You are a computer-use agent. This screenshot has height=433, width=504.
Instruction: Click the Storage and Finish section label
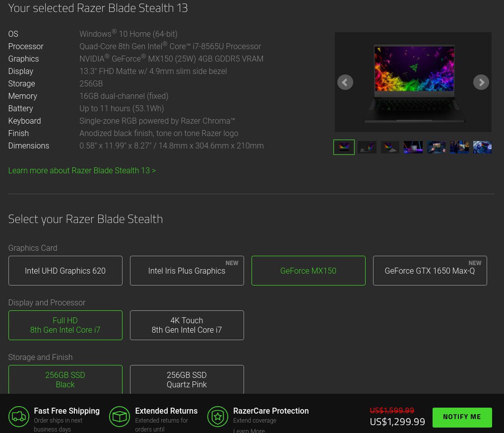pos(40,357)
